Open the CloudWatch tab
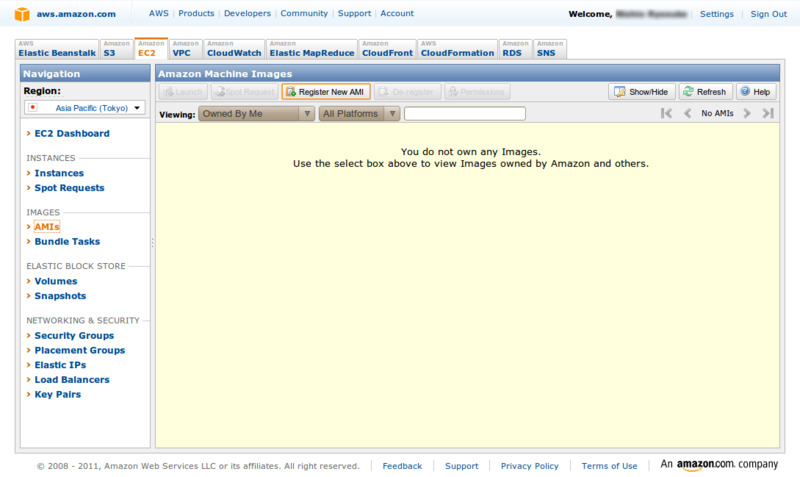This screenshot has height=477, width=800. (234, 49)
